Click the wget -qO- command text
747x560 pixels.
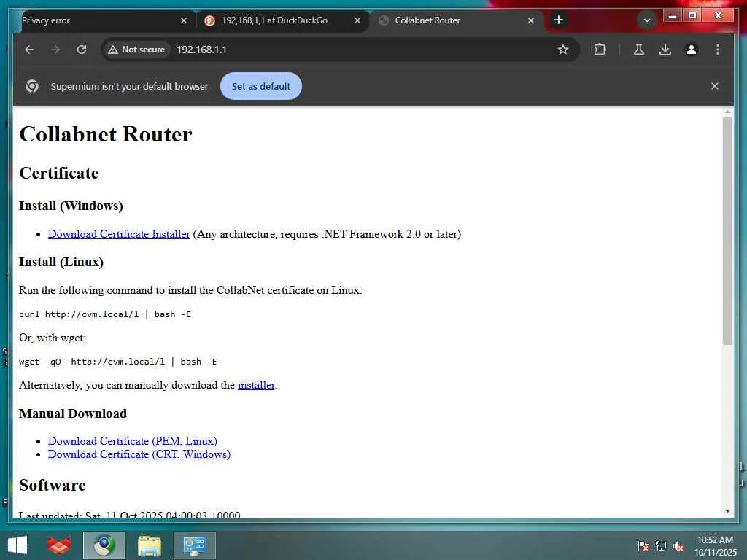click(117, 362)
